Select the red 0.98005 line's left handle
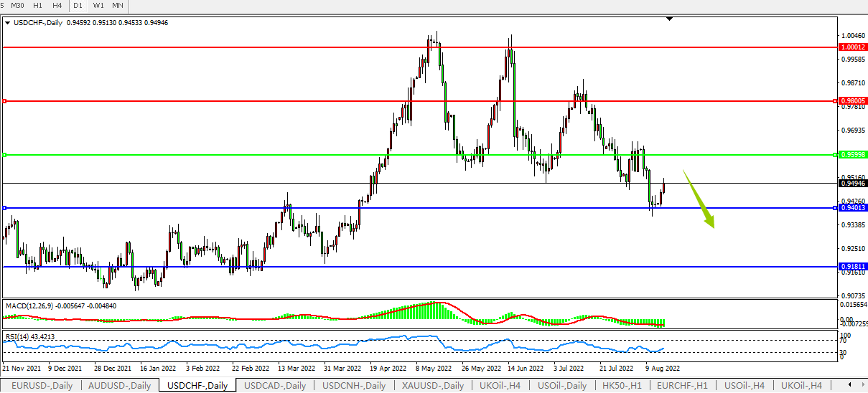This screenshot has width=868, height=393. pyautogui.click(x=5, y=101)
